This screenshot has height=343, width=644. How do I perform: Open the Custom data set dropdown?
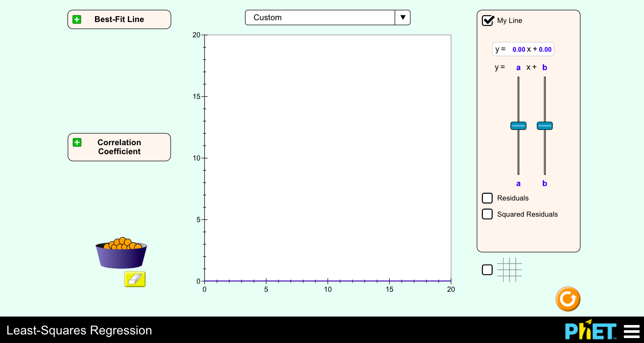pos(320,17)
